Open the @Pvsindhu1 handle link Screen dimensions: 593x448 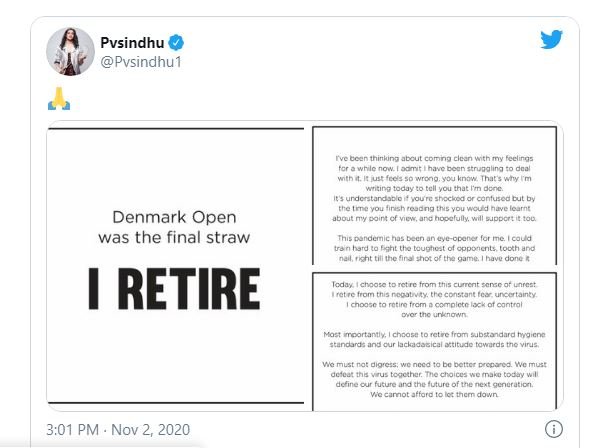141,62
